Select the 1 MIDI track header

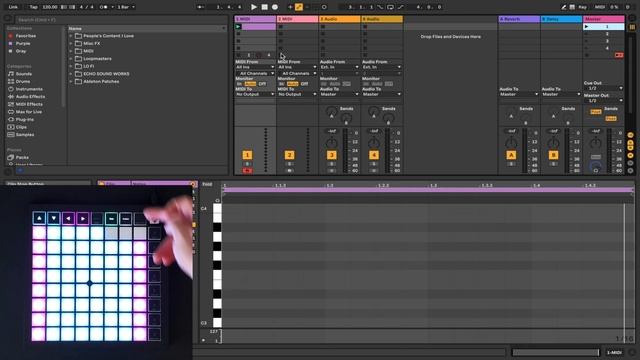click(255, 19)
